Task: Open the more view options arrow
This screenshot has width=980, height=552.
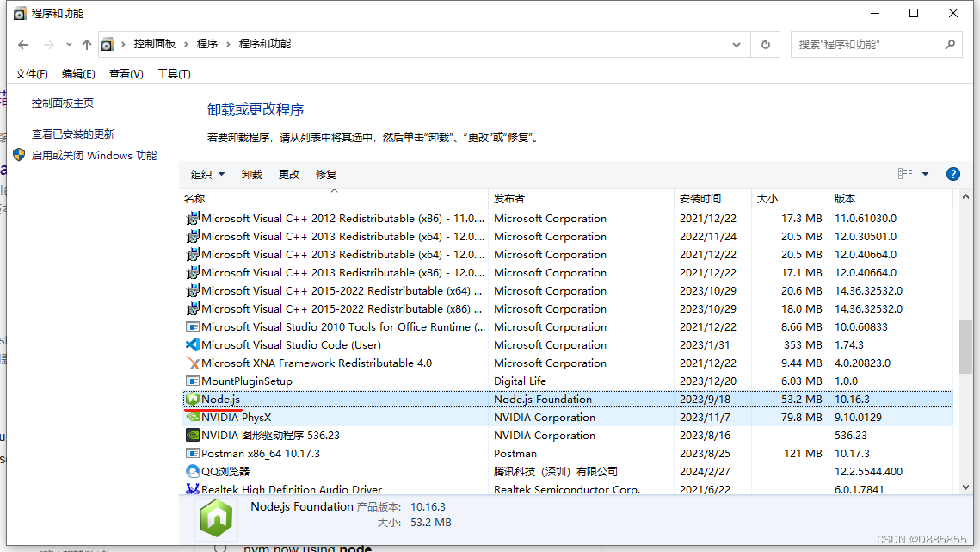Action: [925, 174]
